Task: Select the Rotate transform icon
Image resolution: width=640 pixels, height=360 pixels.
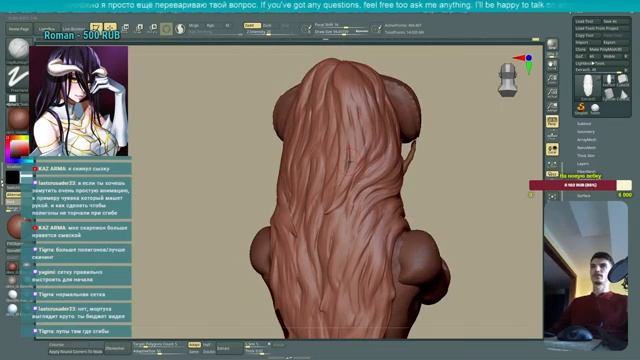Action: pyautogui.click(x=153, y=28)
